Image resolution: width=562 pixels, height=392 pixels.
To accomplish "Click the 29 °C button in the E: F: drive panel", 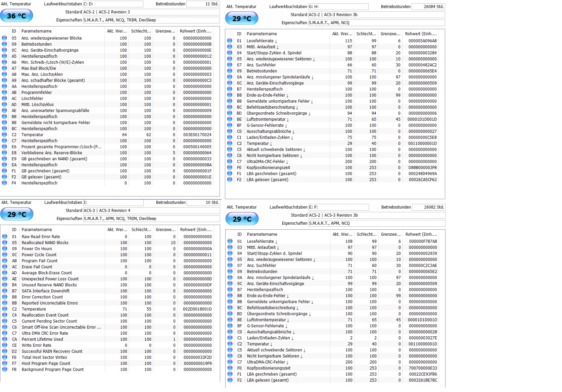I will pyautogui.click(x=242, y=219).
